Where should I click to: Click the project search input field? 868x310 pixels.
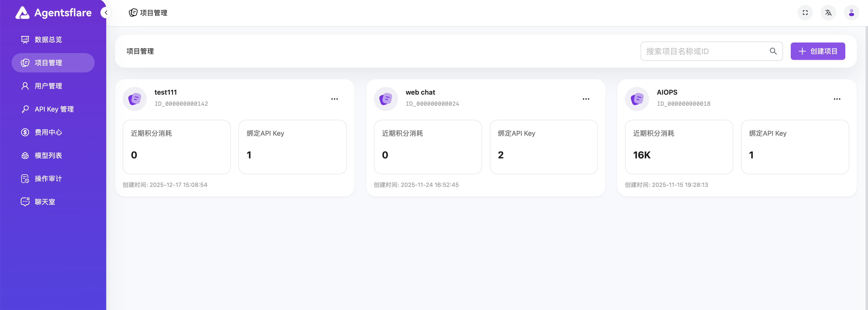(x=704, y=51)
